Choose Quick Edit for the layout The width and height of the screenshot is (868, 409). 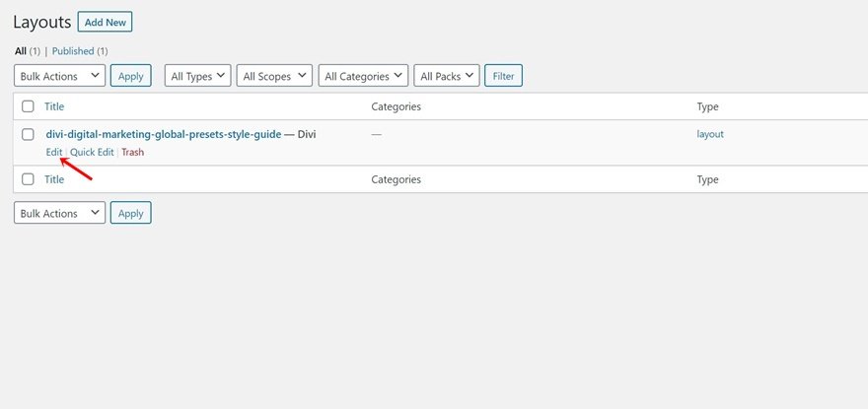pyautogui.click(x=92, y=153)
